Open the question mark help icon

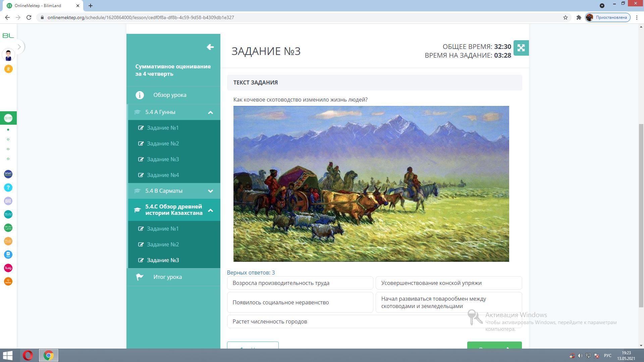(8, 187)
